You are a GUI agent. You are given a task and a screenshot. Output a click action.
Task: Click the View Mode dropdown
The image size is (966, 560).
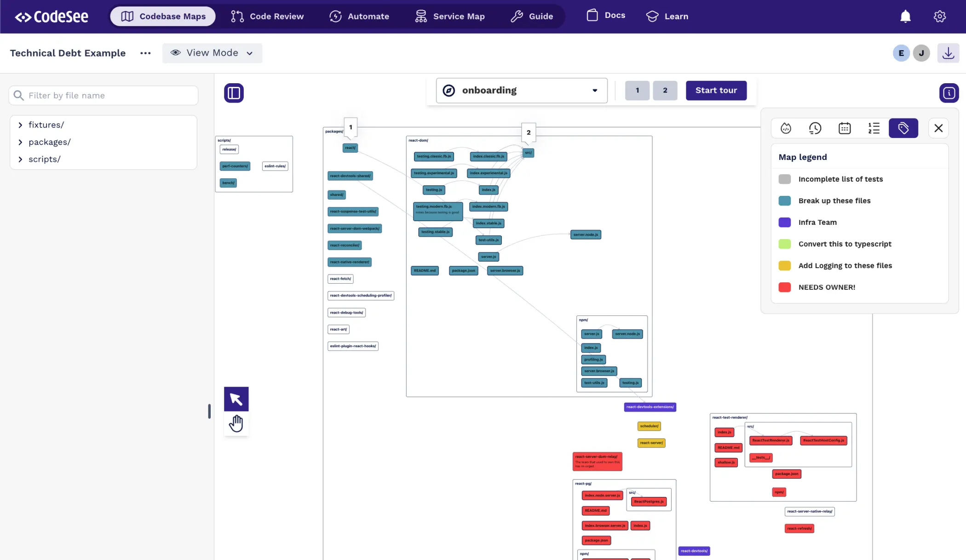[x=212, y=53]
